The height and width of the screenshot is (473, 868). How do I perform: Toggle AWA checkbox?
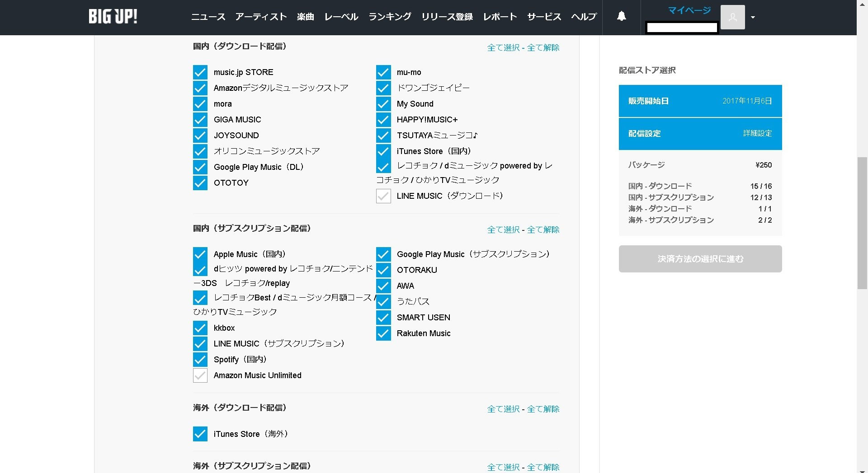pyautogui.click(x=383, y=286)
